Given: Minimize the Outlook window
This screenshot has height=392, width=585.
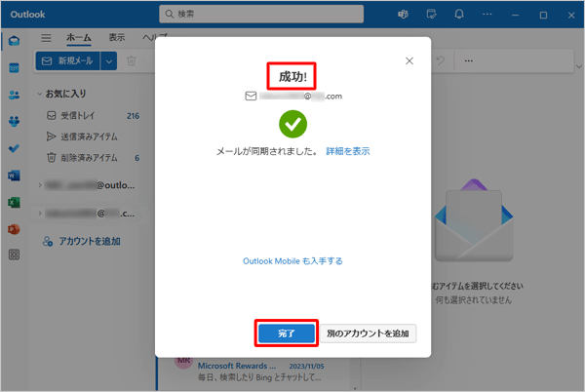Looking at the screenshot, I should 515,15.
